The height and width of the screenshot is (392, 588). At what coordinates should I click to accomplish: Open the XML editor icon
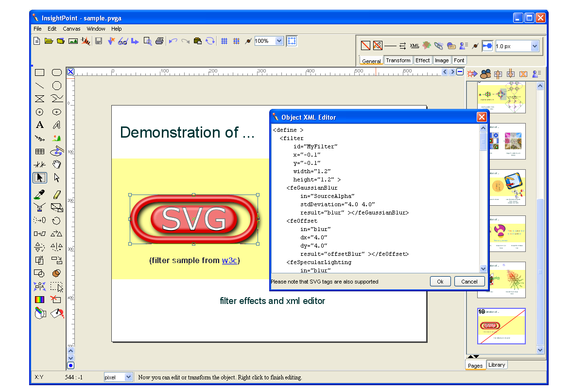415,46
